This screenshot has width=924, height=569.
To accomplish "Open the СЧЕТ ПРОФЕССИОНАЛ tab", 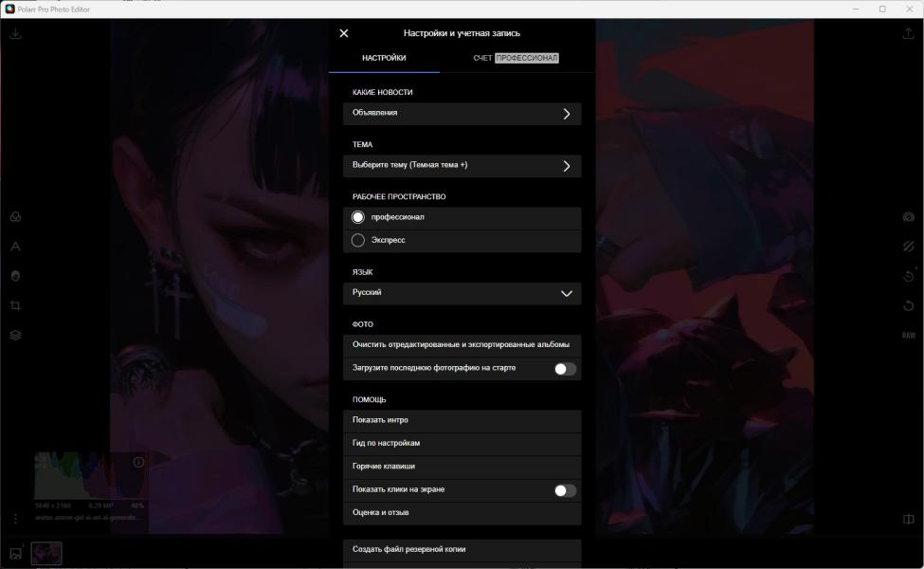I will click(516, 58).
